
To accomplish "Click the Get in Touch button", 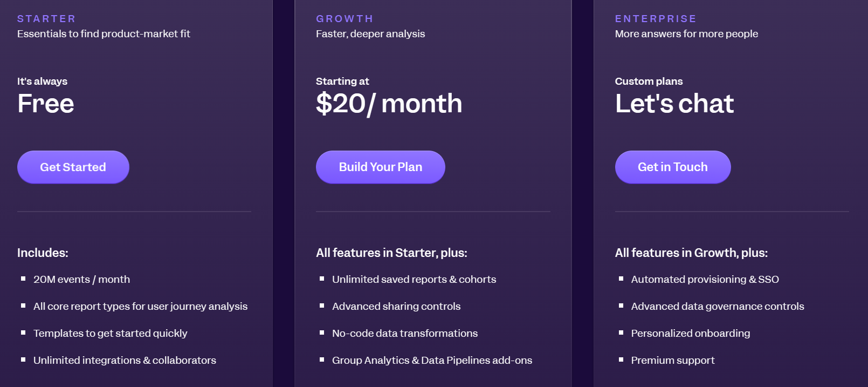I will (673, 167).
